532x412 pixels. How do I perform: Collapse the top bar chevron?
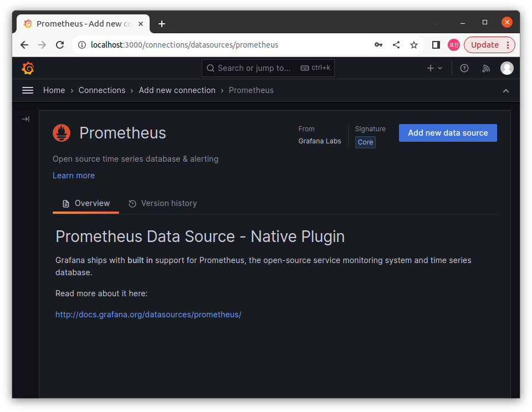coord(505,91)
